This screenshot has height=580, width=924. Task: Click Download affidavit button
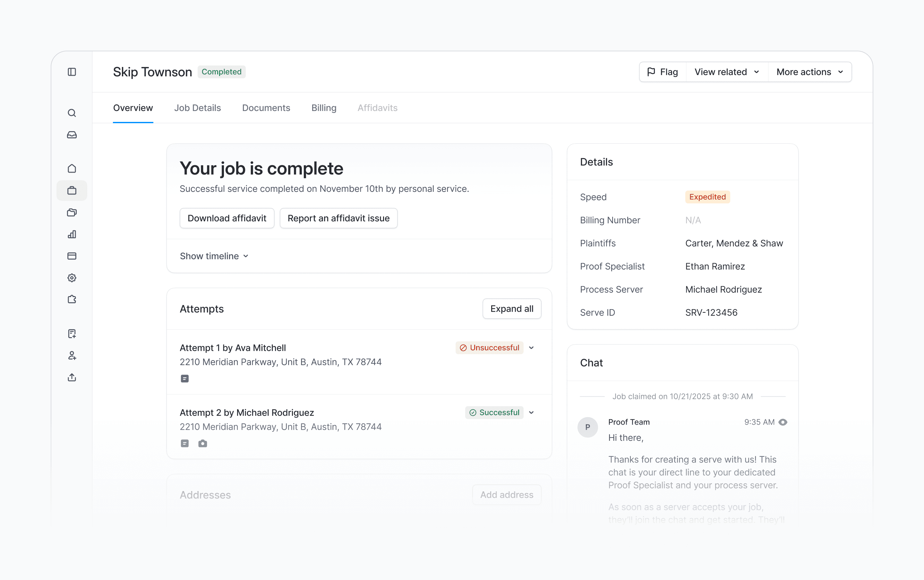[227, 218]
